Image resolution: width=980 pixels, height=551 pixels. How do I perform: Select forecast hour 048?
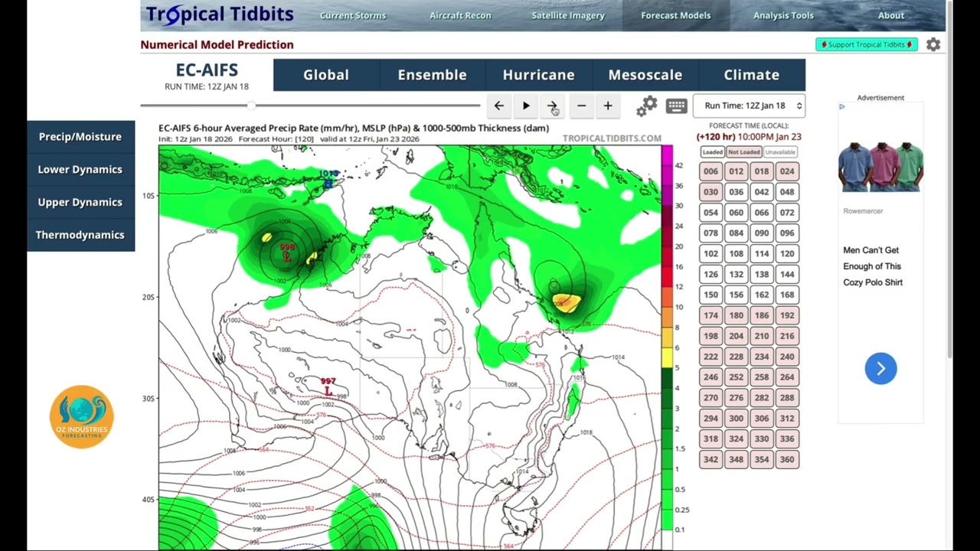pos(786,192)
